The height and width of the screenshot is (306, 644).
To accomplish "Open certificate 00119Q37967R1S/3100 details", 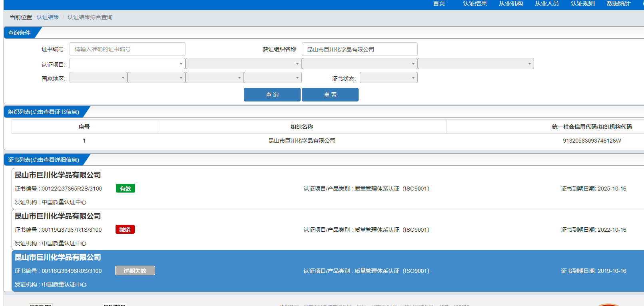I will click(x=72, y=230).
